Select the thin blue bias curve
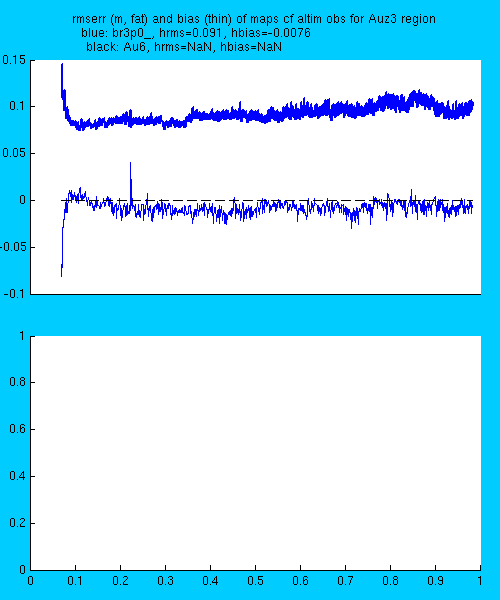 click(268, 208)
